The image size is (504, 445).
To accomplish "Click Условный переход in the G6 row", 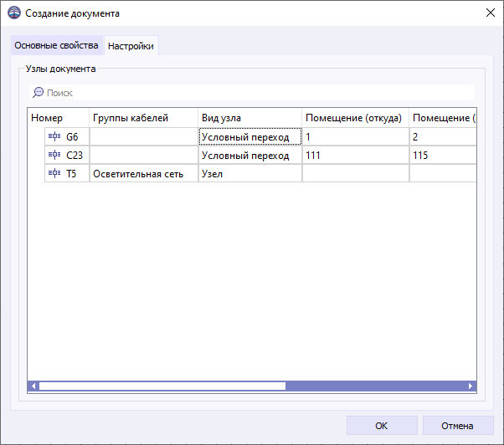I will 250,136.
